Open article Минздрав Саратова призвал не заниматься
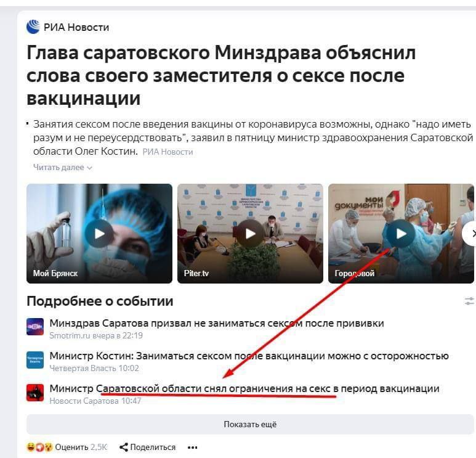This screenshot has width=476, height=458. click(216, 323)
